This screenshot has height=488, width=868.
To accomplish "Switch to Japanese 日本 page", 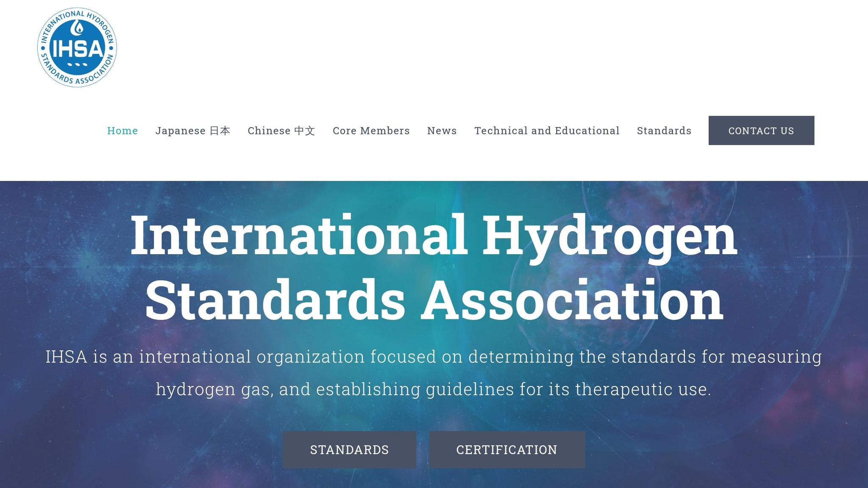I will (x=193, y=130).
